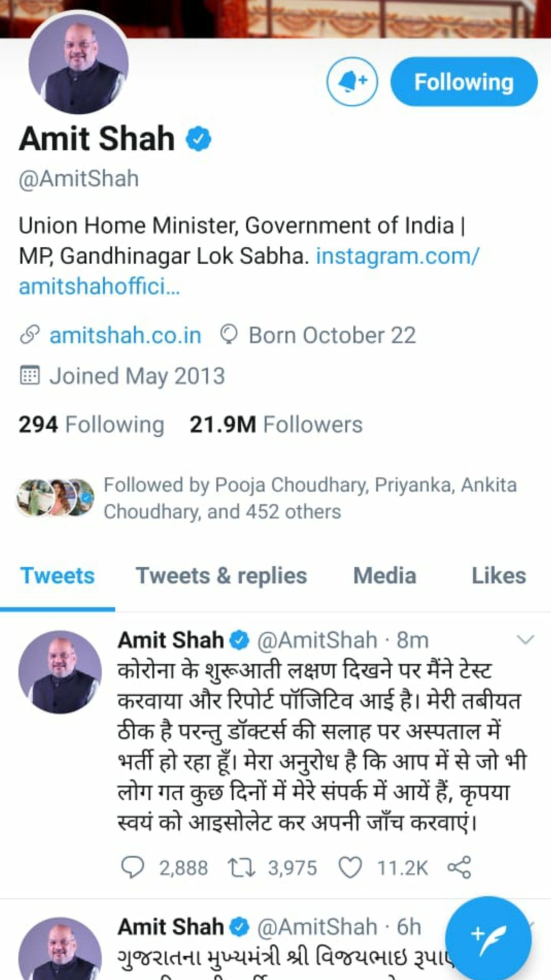Open the large profile picture
551x980 pixels.
click(x=78, y=65)
